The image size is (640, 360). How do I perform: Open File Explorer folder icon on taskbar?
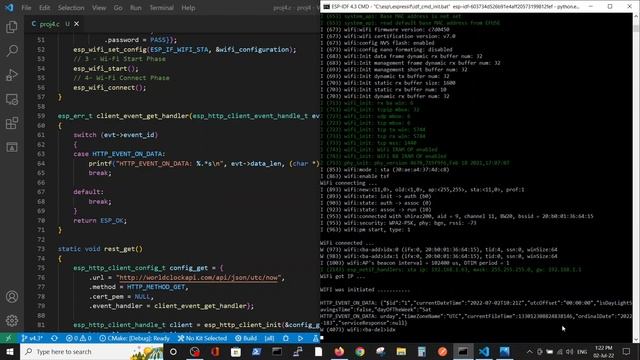pos(401,351)
